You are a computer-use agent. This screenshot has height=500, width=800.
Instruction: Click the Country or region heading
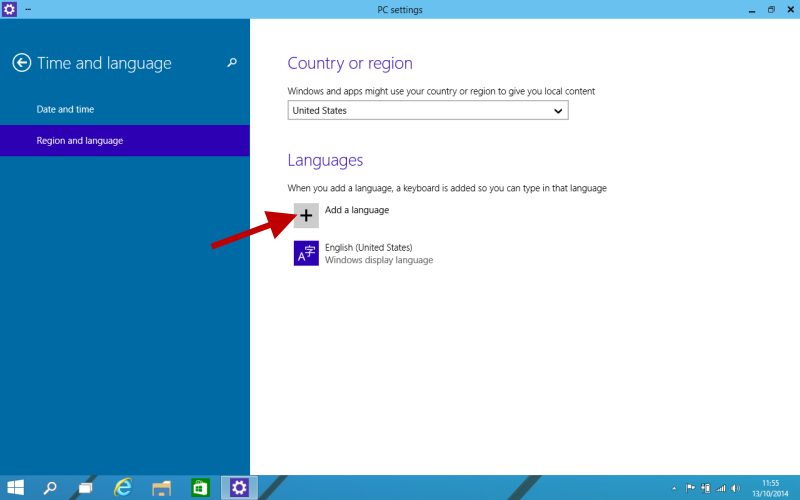[x=350, y=63]
